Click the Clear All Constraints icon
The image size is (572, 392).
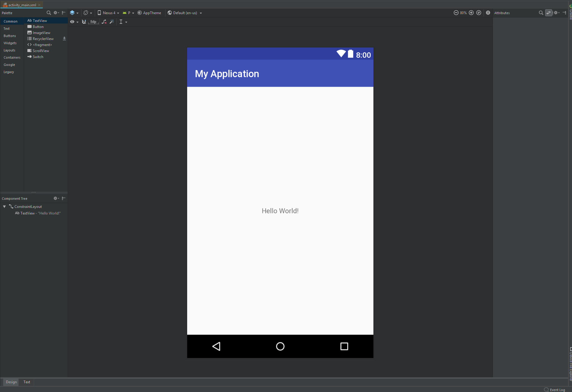pos(104,22)
